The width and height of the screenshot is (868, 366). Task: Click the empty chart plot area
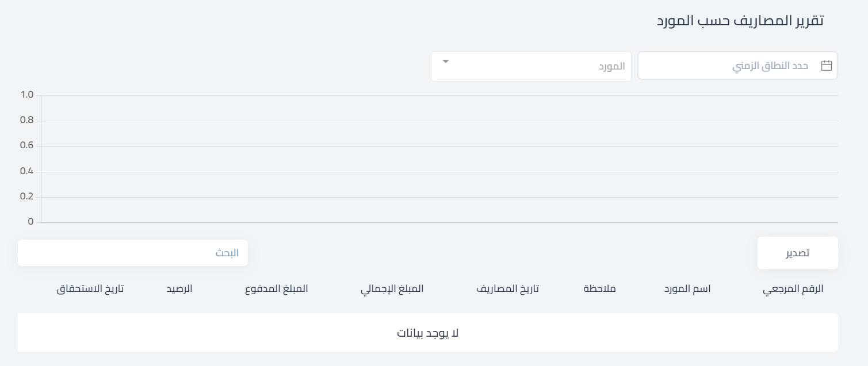[x=439, y=159]
